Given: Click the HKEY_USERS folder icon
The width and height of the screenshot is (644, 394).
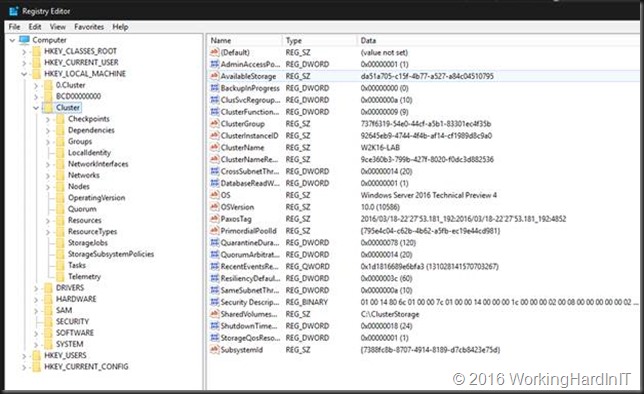Looking at the screenshot, I should coord(37,355).
